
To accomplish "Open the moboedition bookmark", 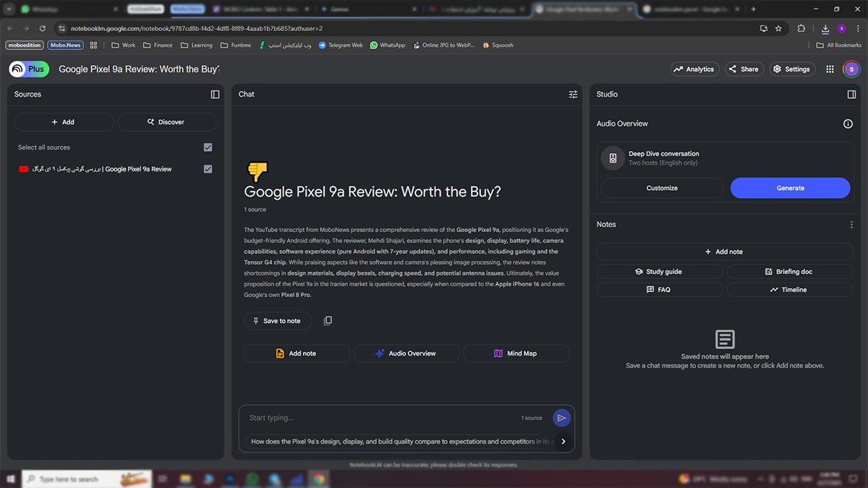I will [25, 45].
